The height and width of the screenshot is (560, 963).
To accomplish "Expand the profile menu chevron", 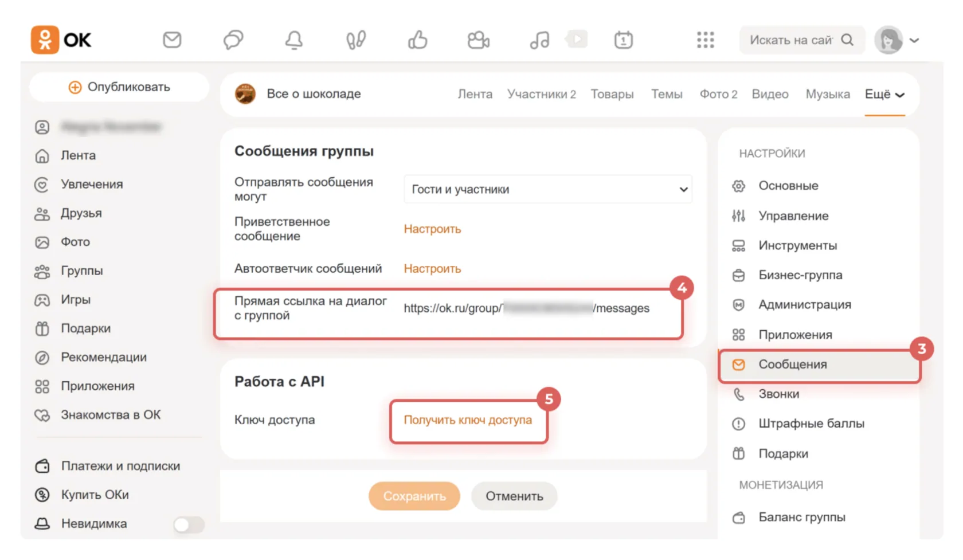I will [914, 40].
